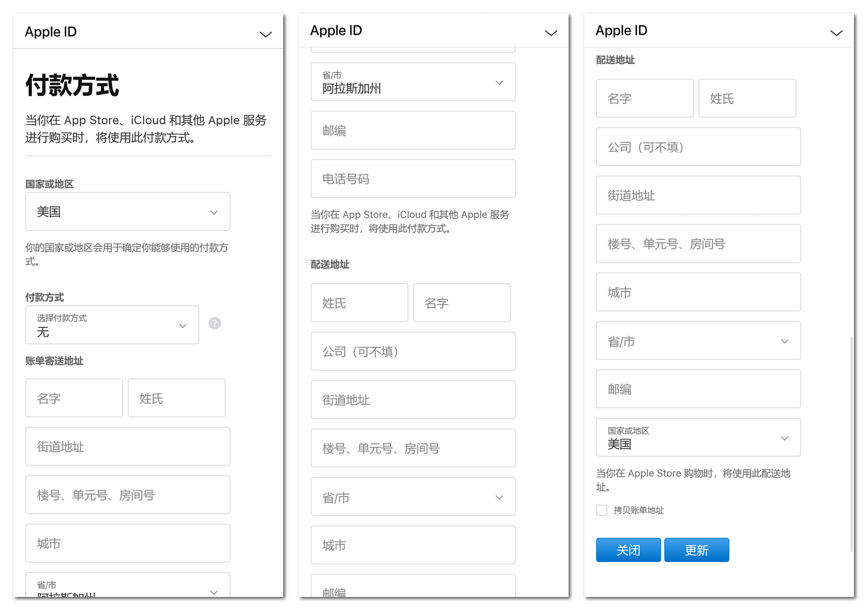Click the 楼号、单元号、房间号 field in the middle panel
The image size is (868, 611).
tap(413, 448)
